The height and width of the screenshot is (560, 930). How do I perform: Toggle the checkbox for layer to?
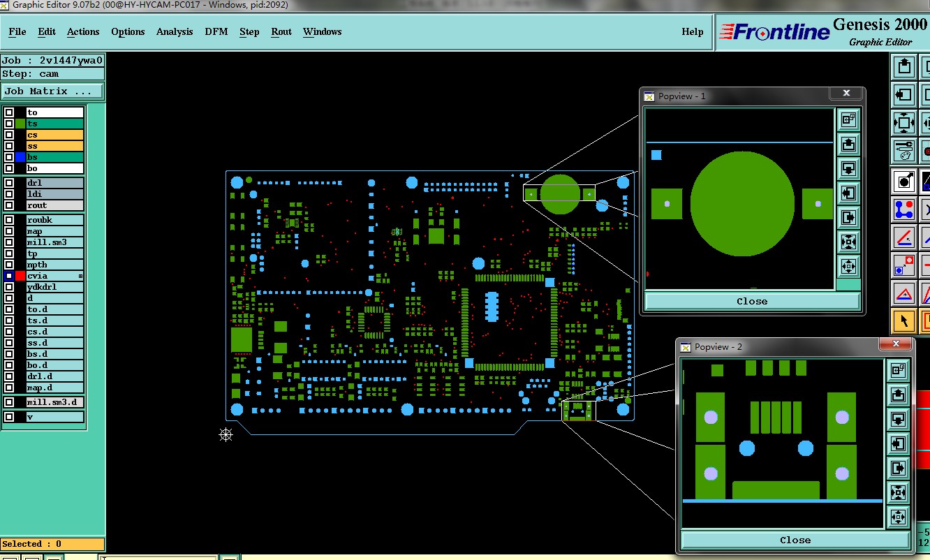9,112
